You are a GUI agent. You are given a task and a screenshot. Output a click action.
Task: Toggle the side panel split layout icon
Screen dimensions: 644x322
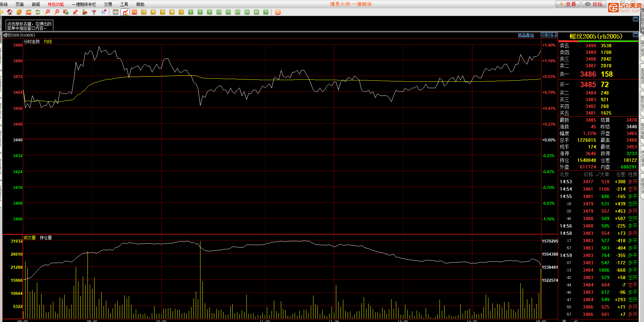[555, 35]
